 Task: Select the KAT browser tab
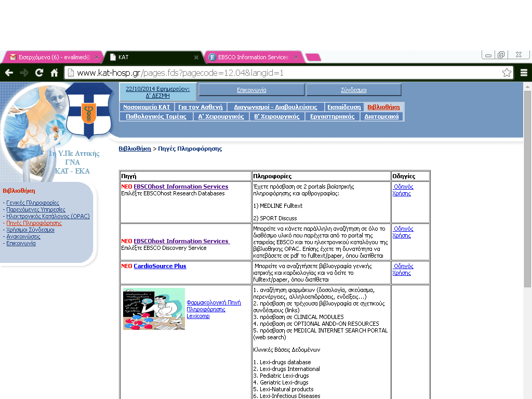coord(153,57)
